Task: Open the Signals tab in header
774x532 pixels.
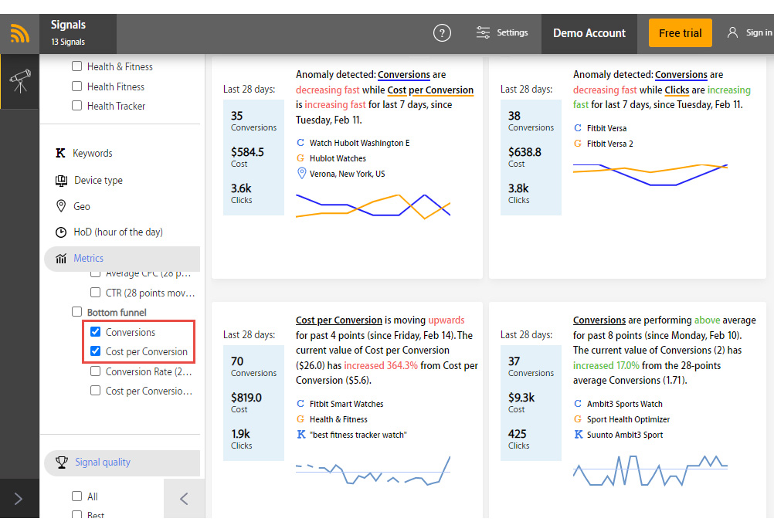Action: point(78,33)
